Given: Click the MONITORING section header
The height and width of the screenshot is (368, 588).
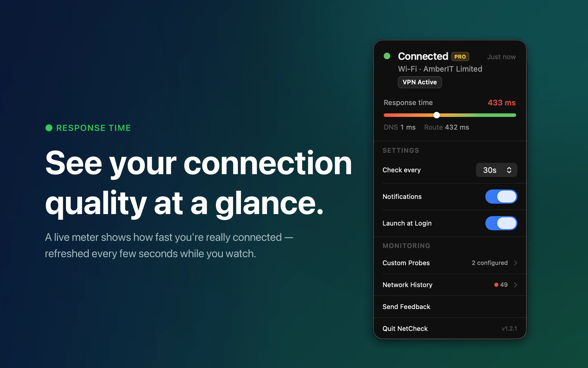Looking at the screenshot, I should [406, 246].
